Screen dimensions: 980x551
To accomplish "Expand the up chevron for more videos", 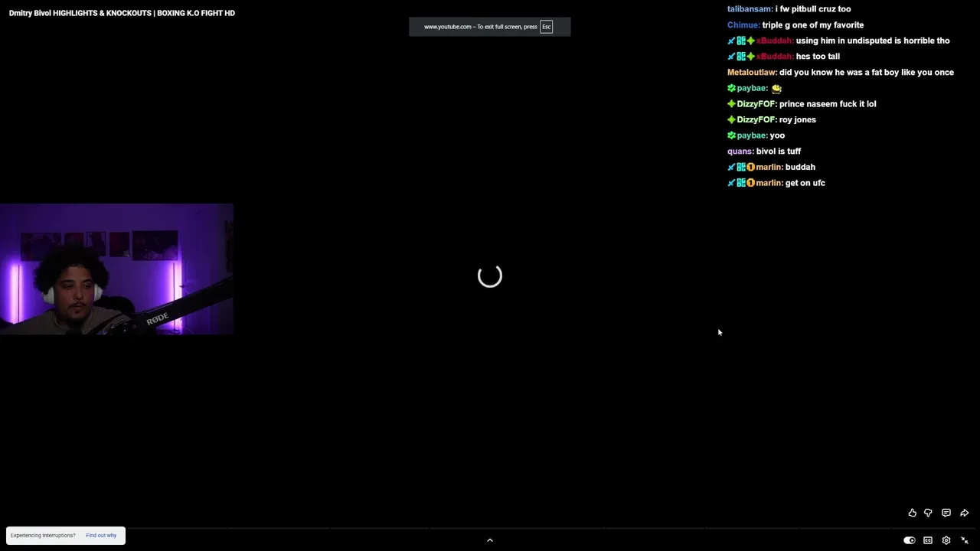I will coord(490,540).
